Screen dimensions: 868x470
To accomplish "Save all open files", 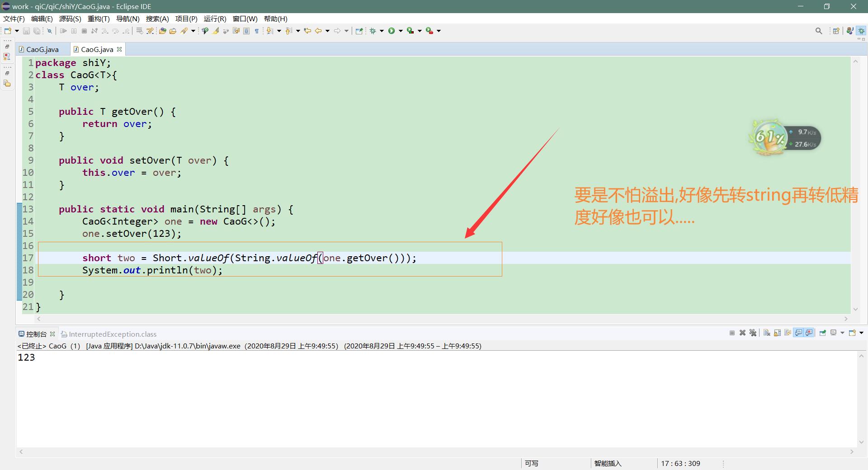I will point(37,31).
